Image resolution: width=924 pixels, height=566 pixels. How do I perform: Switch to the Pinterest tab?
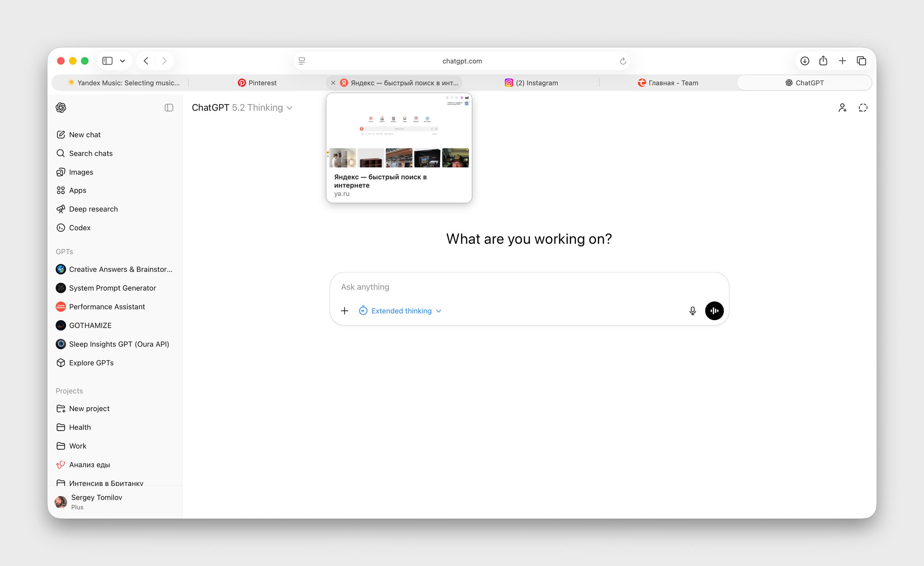pyautogui.click(x=257, y=83)
